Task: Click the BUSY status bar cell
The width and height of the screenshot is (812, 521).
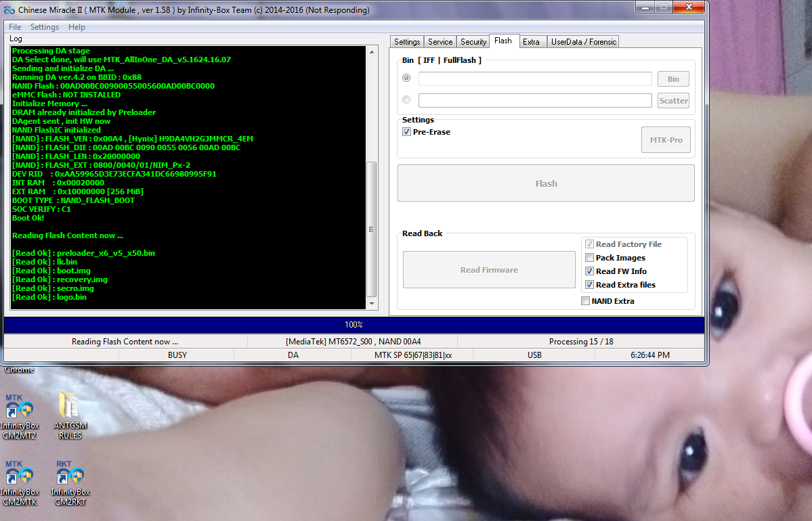Action: point(177,355)
